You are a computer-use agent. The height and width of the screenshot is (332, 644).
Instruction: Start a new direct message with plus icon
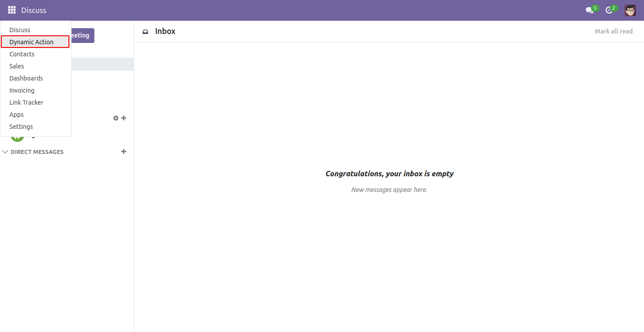click(124, 152)
